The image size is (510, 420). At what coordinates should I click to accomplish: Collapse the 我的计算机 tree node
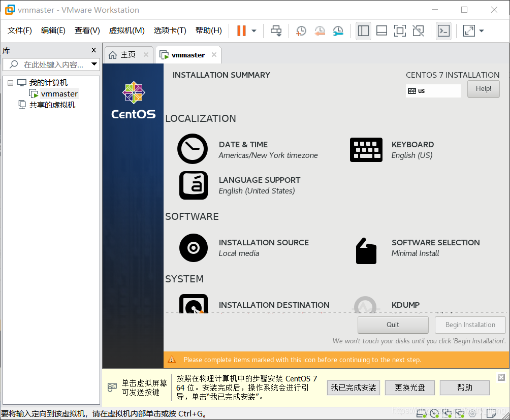coord(10,83)
